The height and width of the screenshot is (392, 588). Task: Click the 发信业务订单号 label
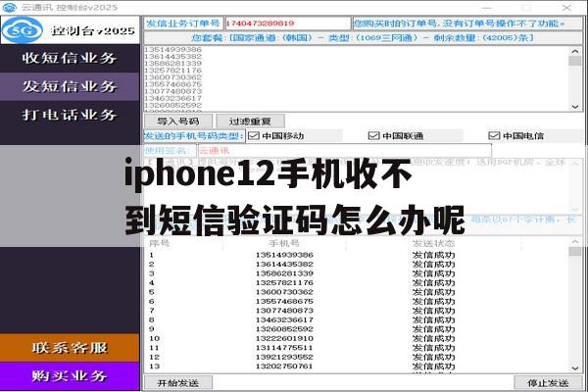(x=183, y=24)
